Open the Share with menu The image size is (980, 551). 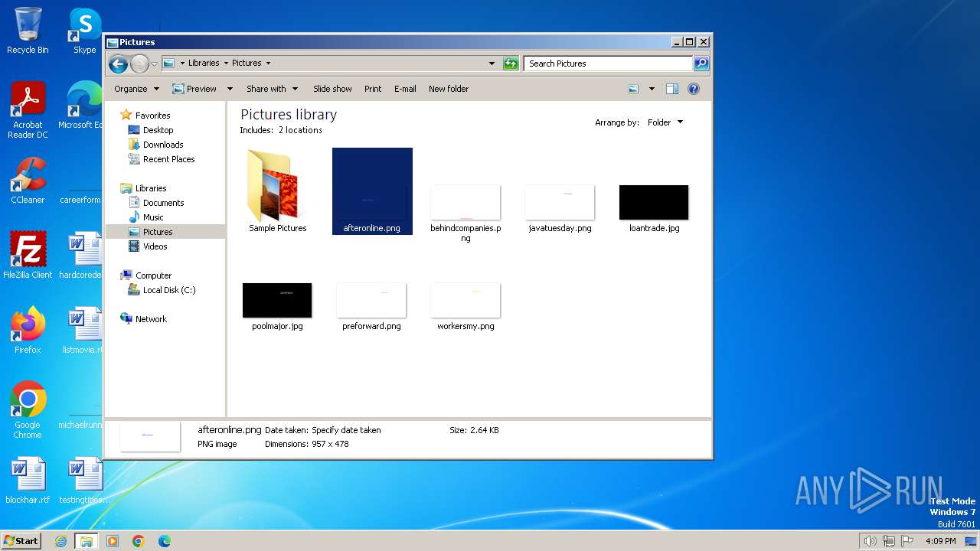click(272, 89)
